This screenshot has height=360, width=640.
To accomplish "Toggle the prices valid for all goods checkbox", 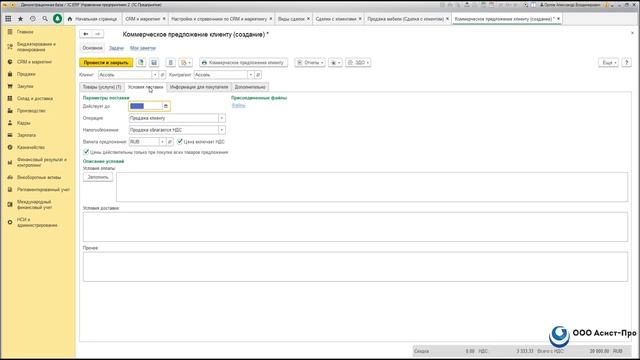I will coord(86,152).
